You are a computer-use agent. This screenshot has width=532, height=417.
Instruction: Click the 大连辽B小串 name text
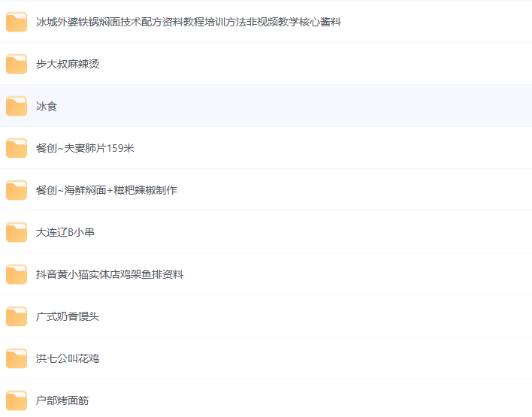(x=65, y=233)
